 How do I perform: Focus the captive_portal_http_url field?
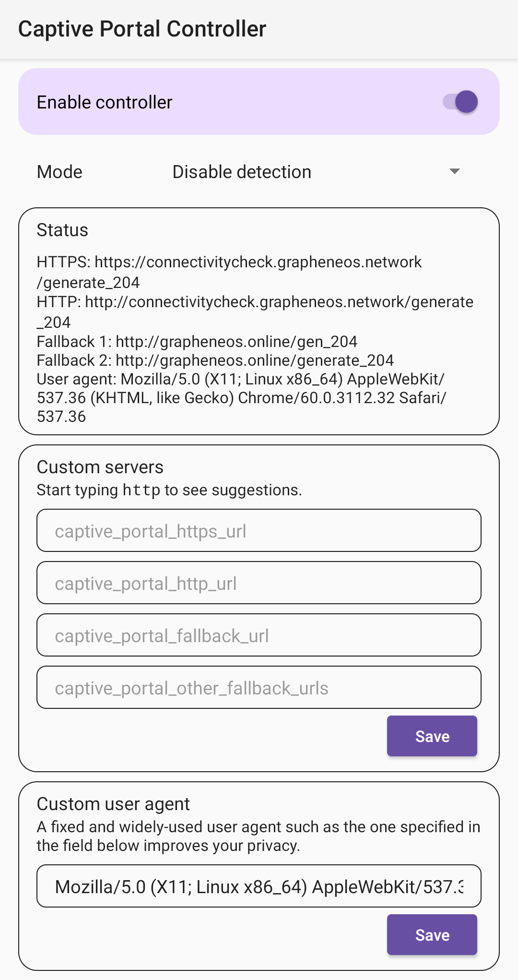(259, 583)
